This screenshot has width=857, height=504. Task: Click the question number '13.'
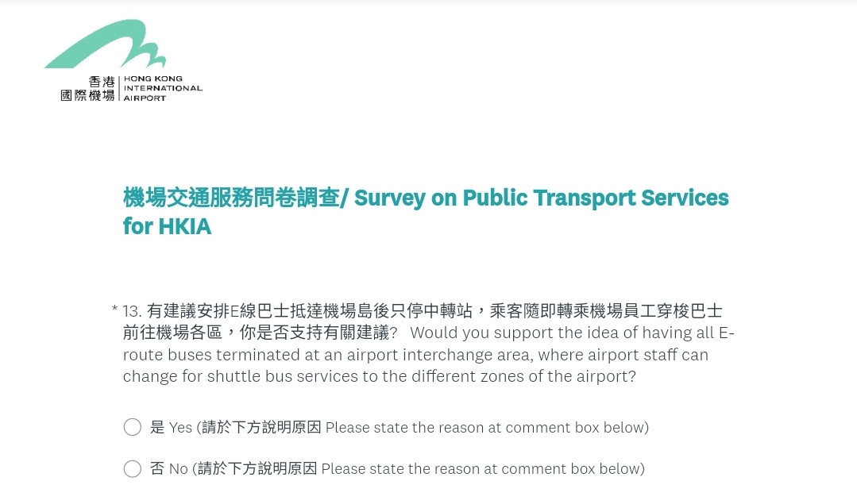tap(133, 311)
